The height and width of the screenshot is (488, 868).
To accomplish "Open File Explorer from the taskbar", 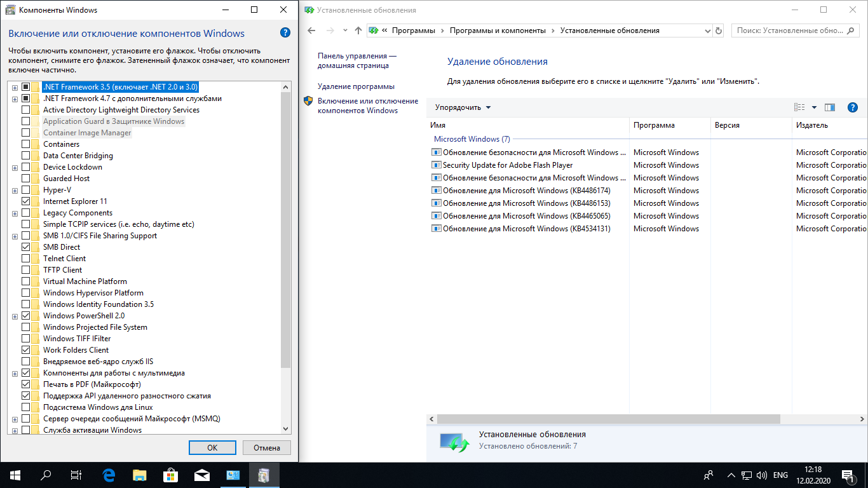I will (139, 475).
